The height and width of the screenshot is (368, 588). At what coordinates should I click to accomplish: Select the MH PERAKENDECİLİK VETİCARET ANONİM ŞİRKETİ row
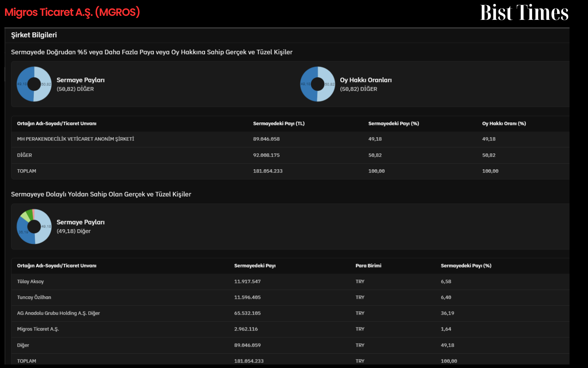point(290,139)
